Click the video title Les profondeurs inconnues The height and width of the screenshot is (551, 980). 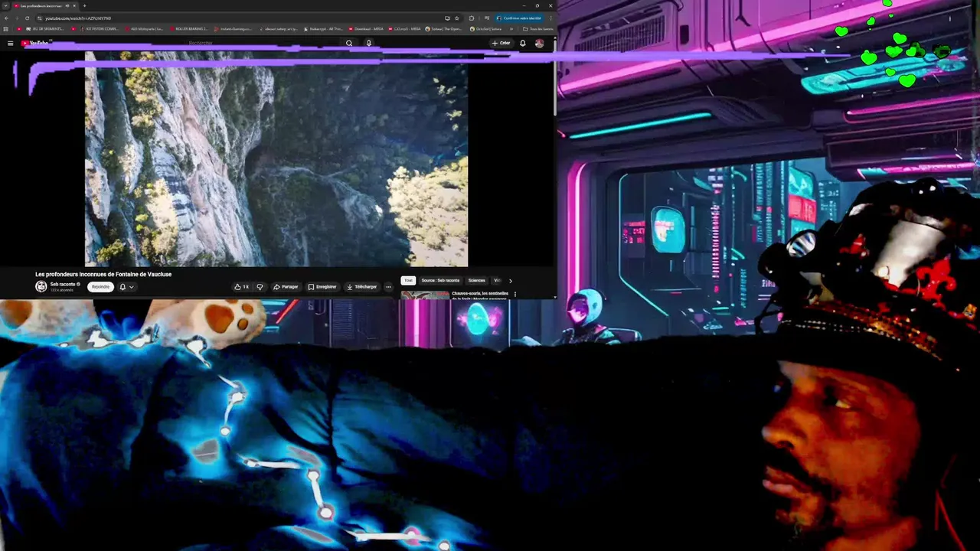pyautogui.click(x=103, y=274)
